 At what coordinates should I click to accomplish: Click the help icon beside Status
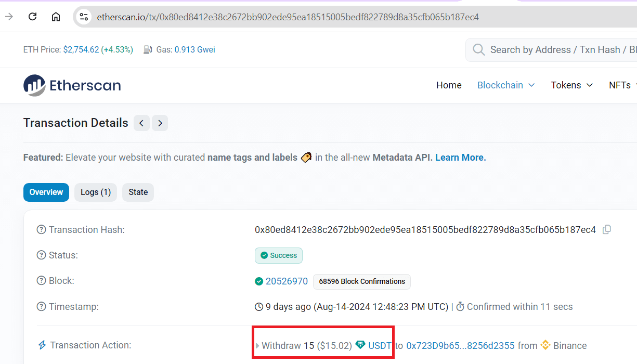click(x=41, y=255)
